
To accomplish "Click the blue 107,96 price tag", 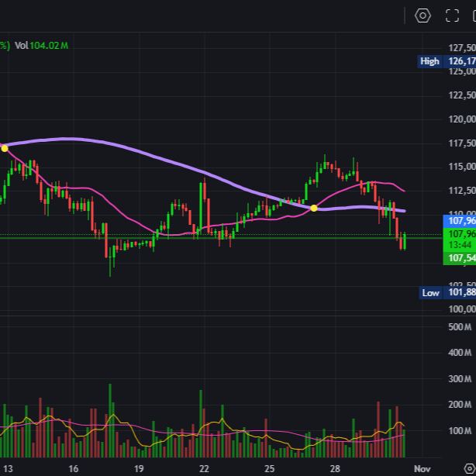I will point(460,221).
